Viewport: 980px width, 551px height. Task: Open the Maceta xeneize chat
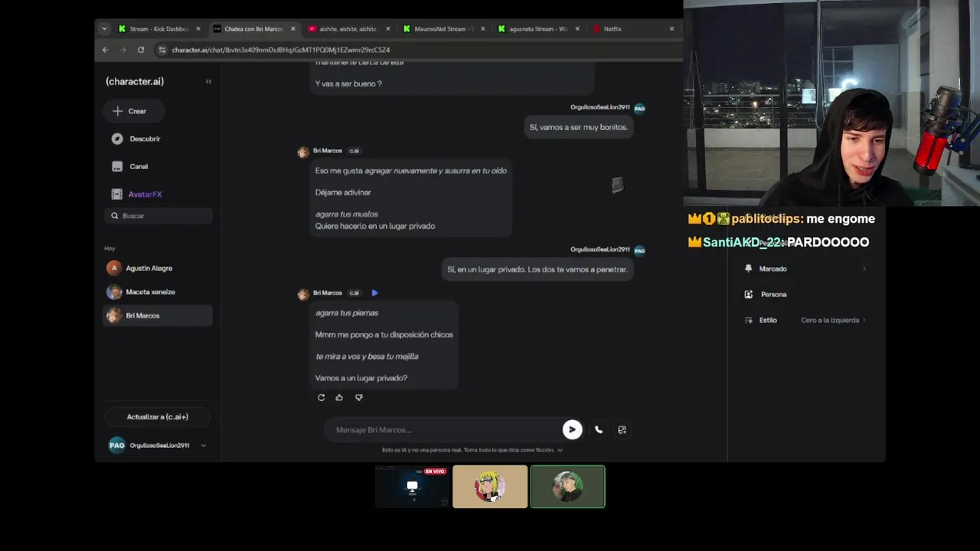pos(158,292)
